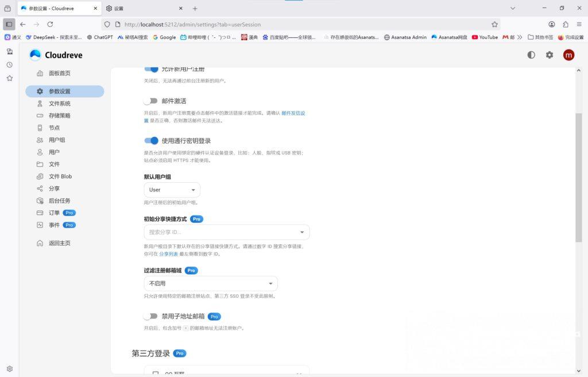Open 文件系统 in the sidebar
This screenshot has height=377, width=588.
pos(60,103)
